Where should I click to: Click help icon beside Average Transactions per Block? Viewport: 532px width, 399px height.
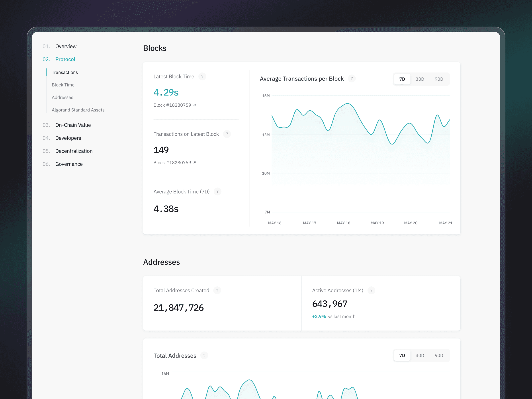pos(352,79)
